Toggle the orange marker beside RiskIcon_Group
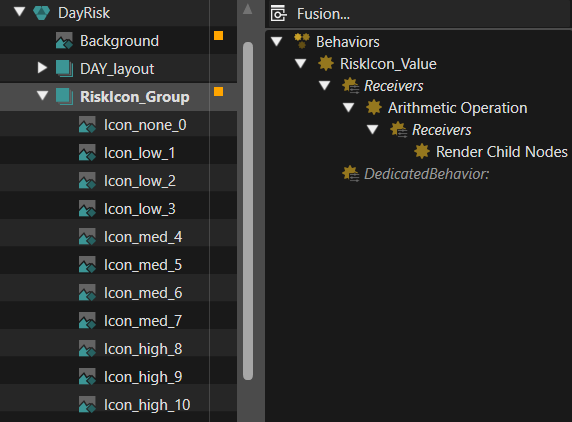 click(219, 92)
